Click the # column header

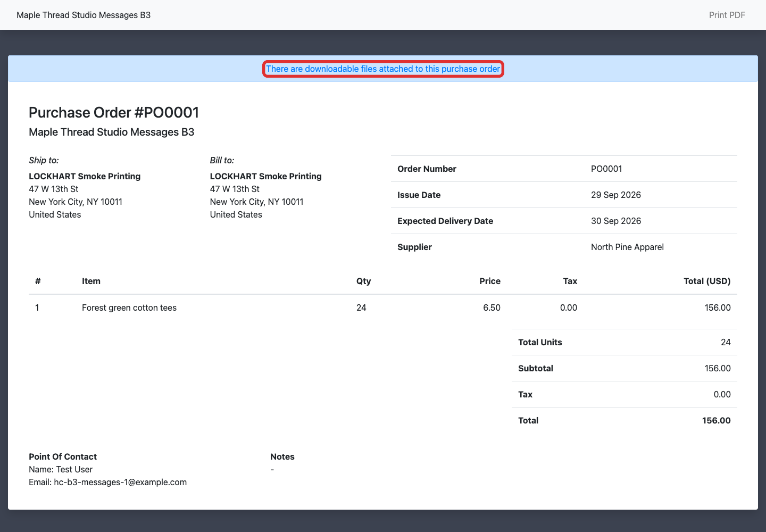pos(38,281)
